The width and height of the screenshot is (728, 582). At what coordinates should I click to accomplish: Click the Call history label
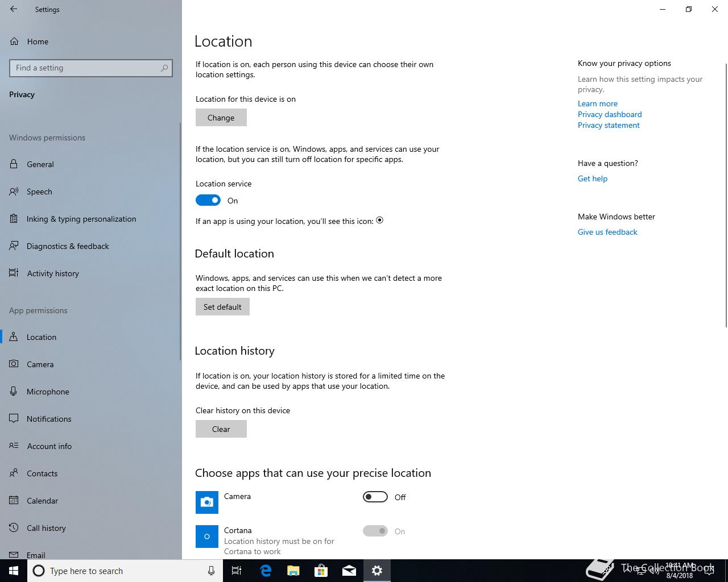point(46,528)
